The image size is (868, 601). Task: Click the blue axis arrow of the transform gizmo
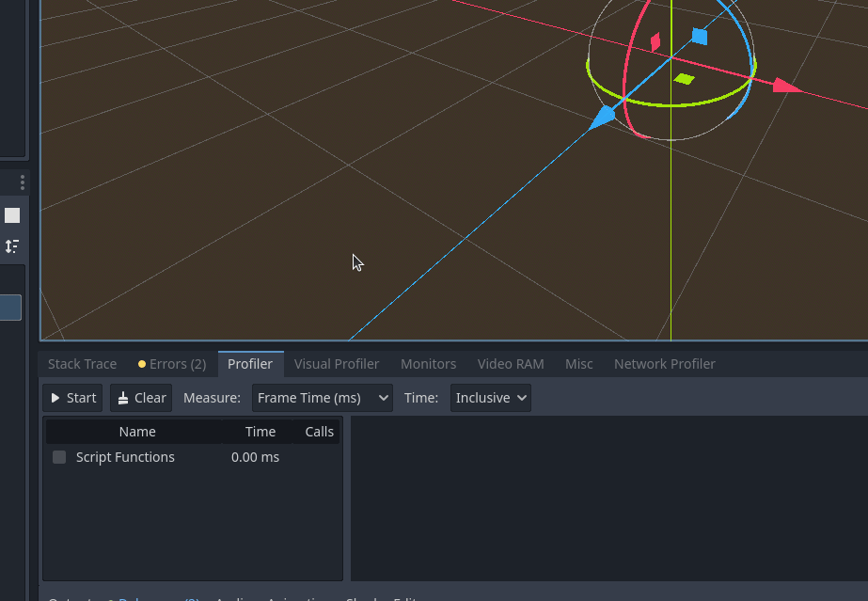click(x=605, y=117)
